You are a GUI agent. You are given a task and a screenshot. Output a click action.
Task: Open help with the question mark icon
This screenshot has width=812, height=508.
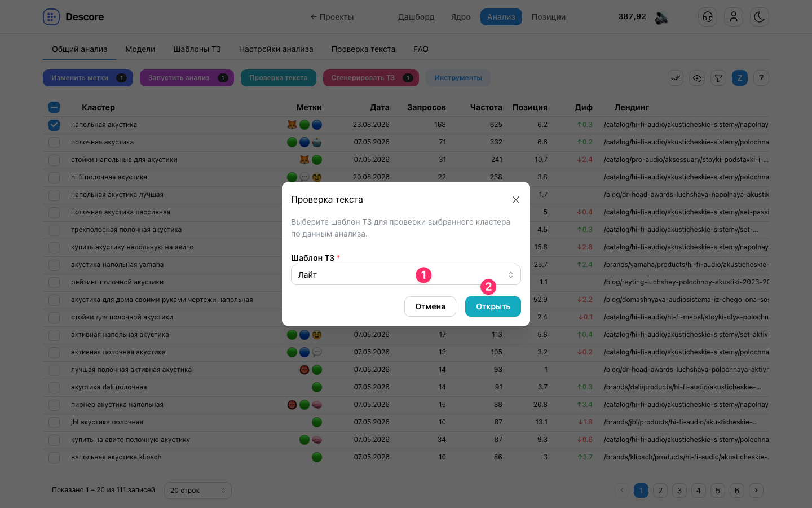761,78
